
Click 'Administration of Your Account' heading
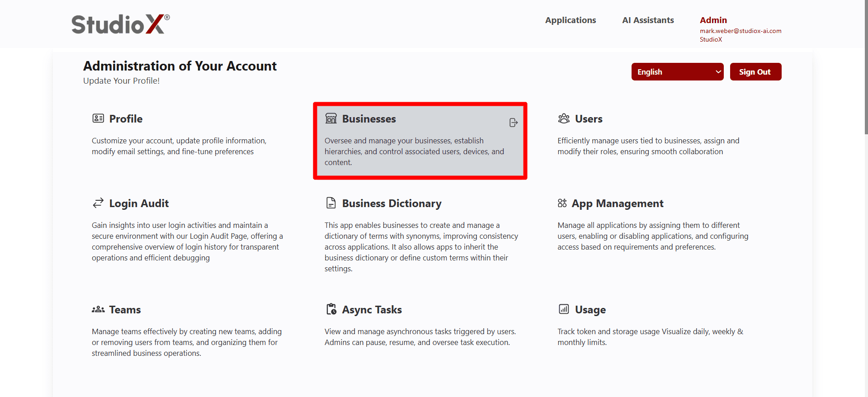pyautogui.click(x=180, y=66)
